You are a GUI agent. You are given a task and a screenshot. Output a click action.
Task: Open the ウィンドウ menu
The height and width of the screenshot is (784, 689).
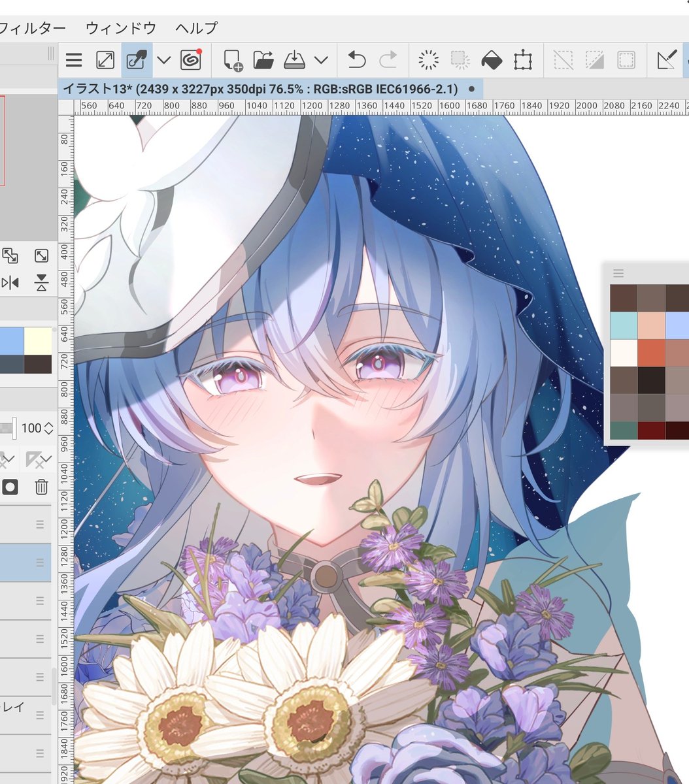(122, 27)
